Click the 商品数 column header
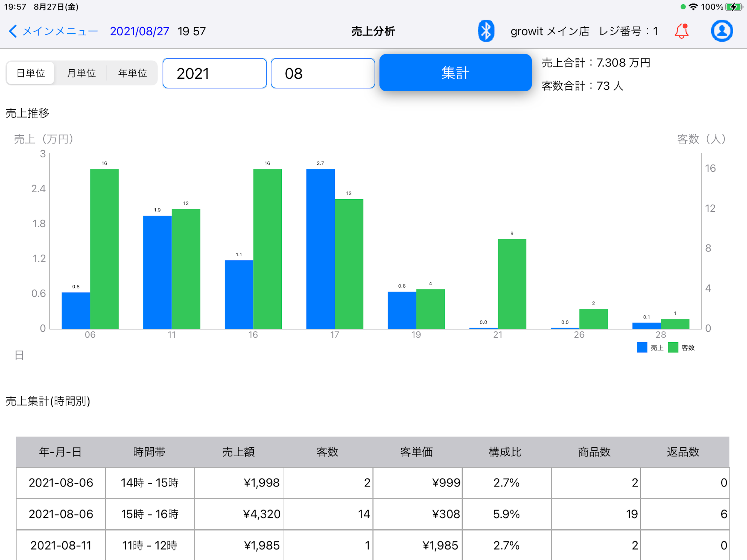Screen dimensions: 747x560 coord(595,452)
